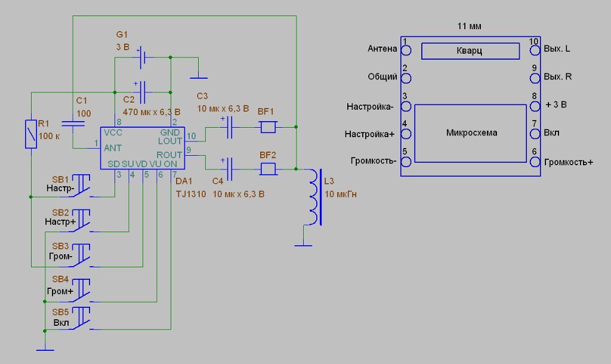This screenshot has height=364, width=611.
Task: Click pin 6 pad labeled Громкость+
Action: click(x=535, y=162)
